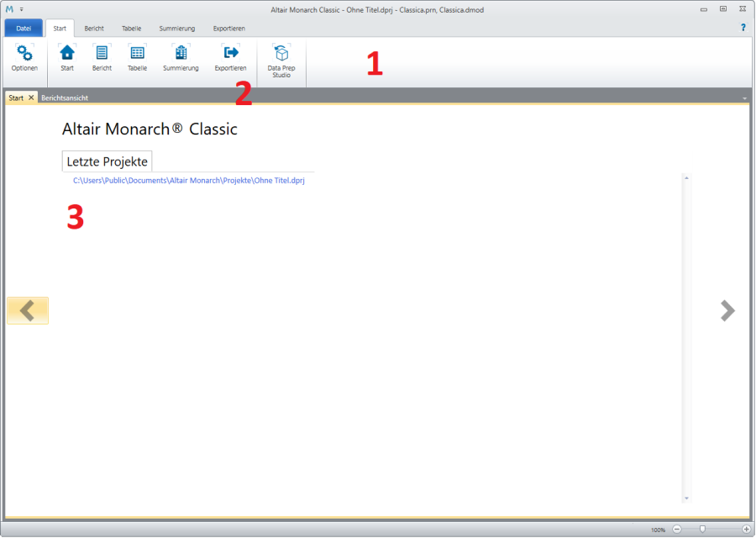Open the Optionen gear icon
The width and height of the screenshot is (756, 538).
tap(24, 57)
